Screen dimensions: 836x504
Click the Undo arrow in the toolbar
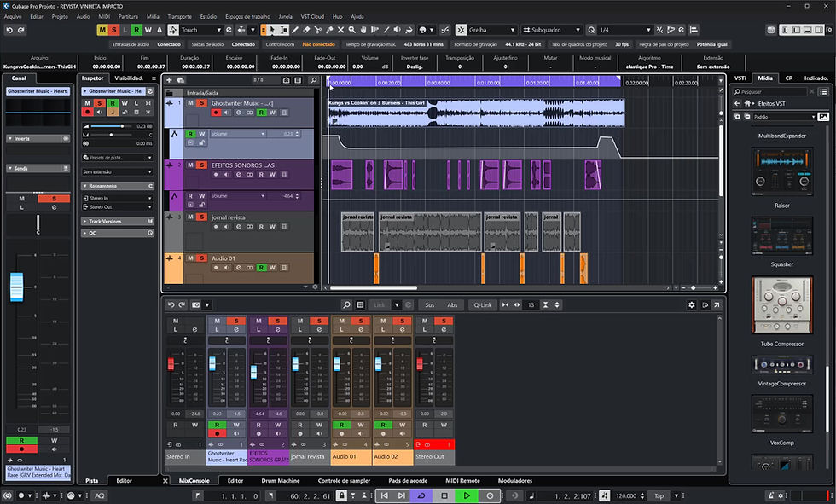point(9,30)
